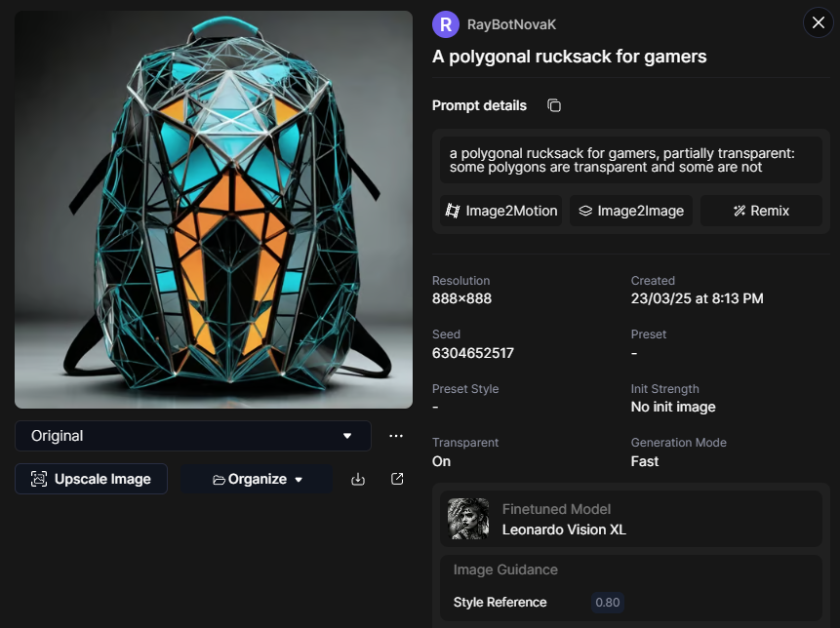
Task: Close the image details panel
Action: pyautogui.click(x=817, y=22)
